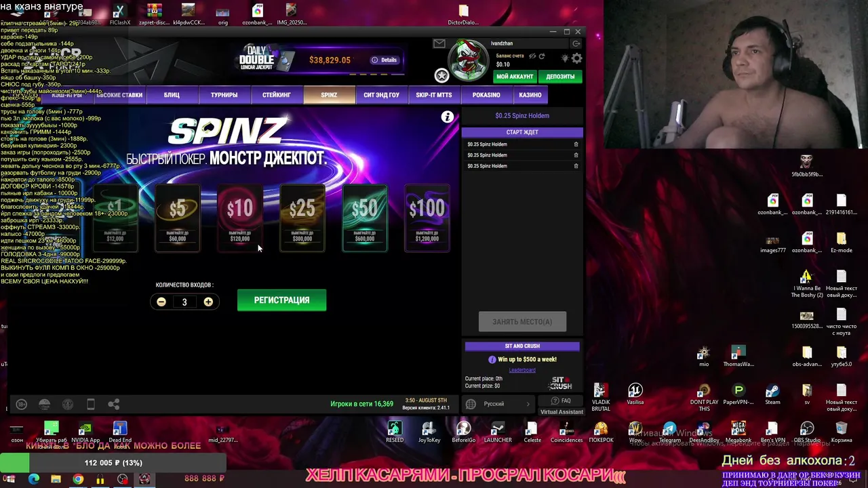Click the logout icon beside ivandzhan

tap(576, 43)
